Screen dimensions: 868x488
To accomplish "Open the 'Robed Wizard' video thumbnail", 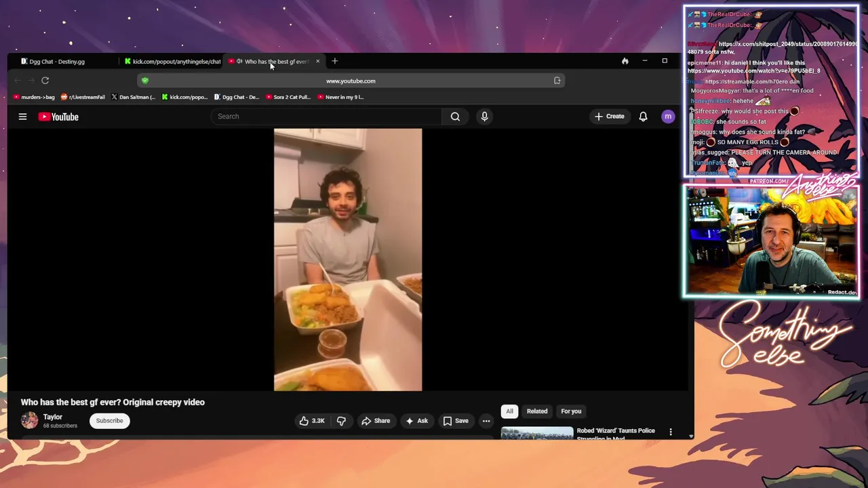I will click(537, 433).
